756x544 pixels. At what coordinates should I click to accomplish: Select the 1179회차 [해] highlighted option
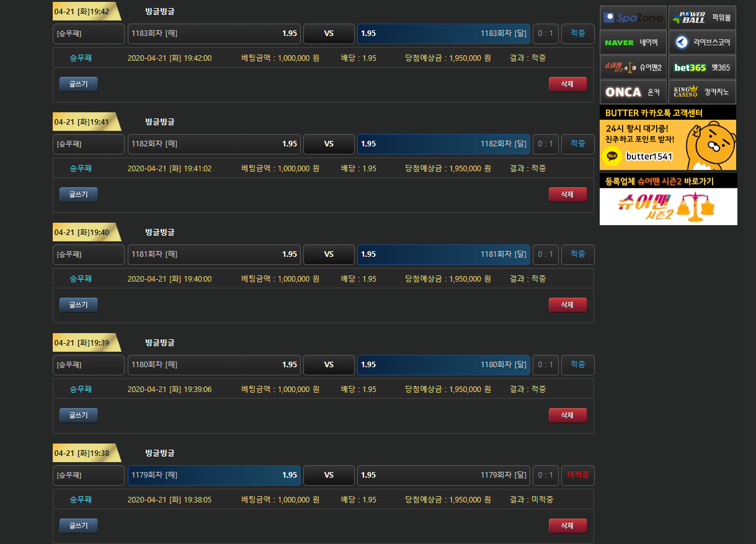214,475
